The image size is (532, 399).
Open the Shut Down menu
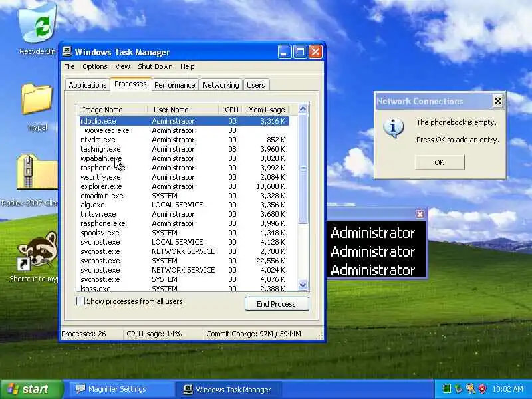point(155,66)
